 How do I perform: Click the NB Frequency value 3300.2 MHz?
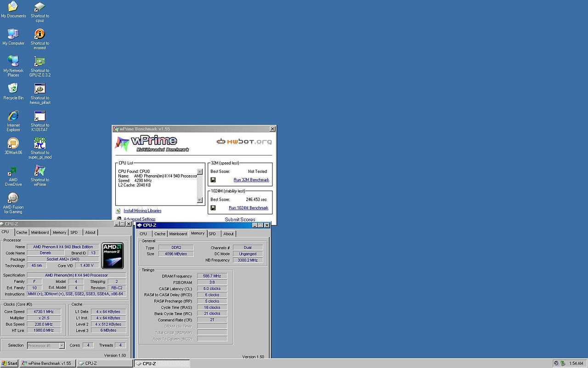248,260
